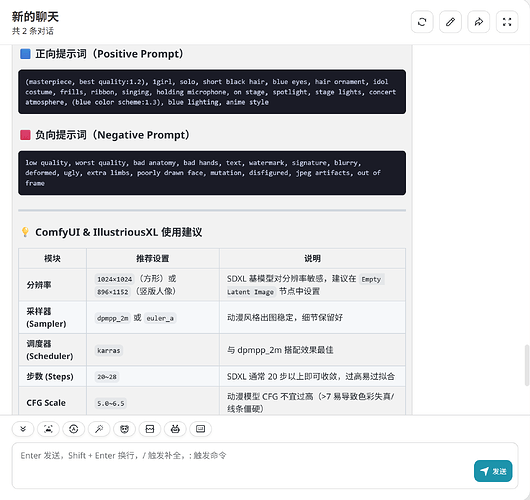Expand the double-chevron toolbar button

23,429
